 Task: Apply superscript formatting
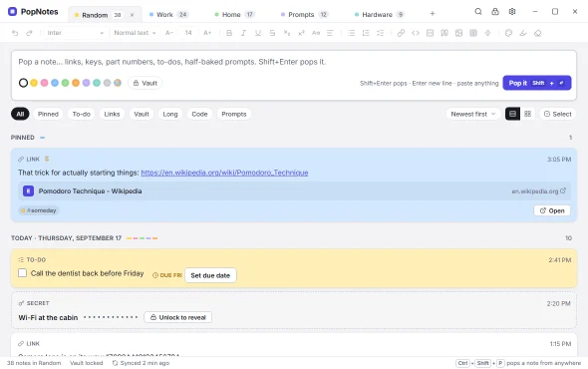point(301,33)
